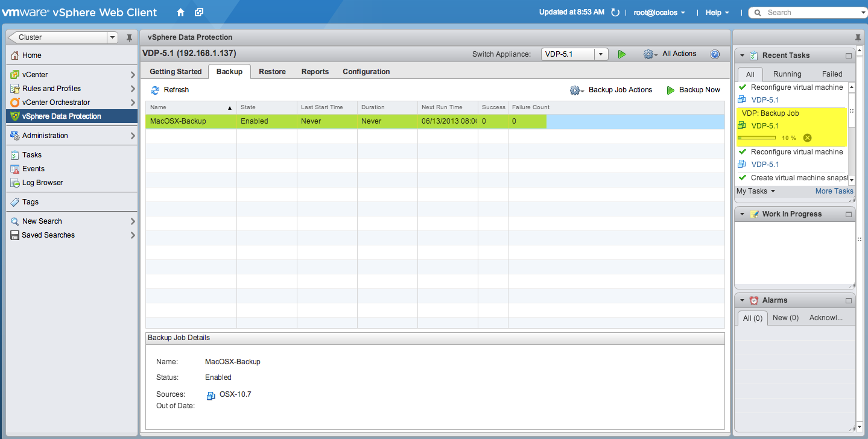Cancel the running VDP Backup Job task
This screenshot has width=868, height=439.
807,138
